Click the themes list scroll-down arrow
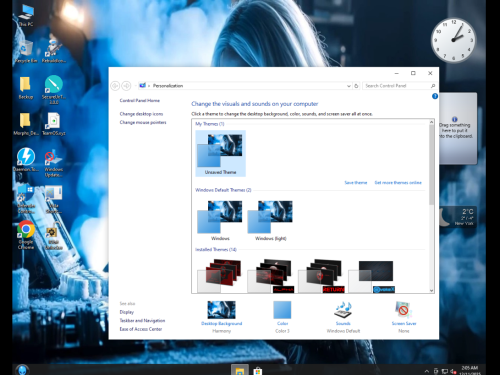 click(431, 290)
